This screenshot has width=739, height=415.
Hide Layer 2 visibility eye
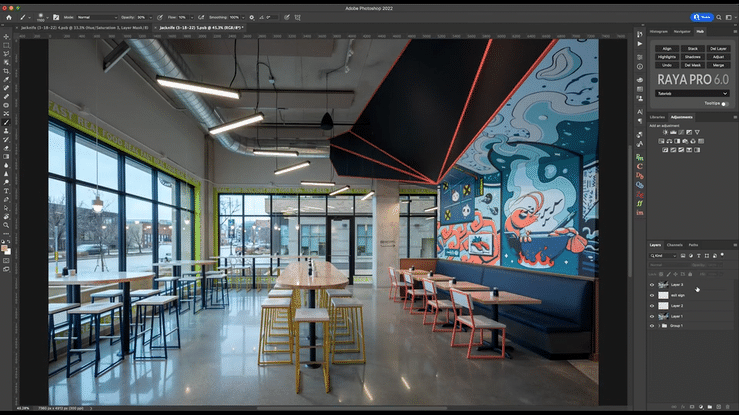point(652,306)
